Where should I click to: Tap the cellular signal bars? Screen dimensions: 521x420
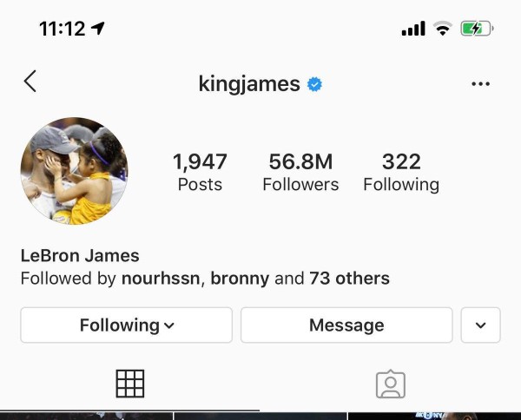pyautogui.click(x=413, y=30)
